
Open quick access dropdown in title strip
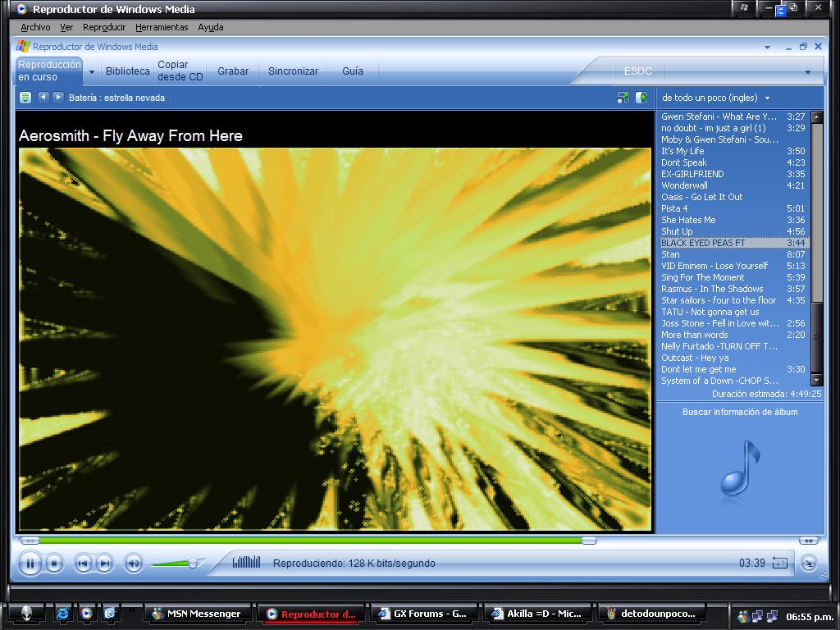767,47
